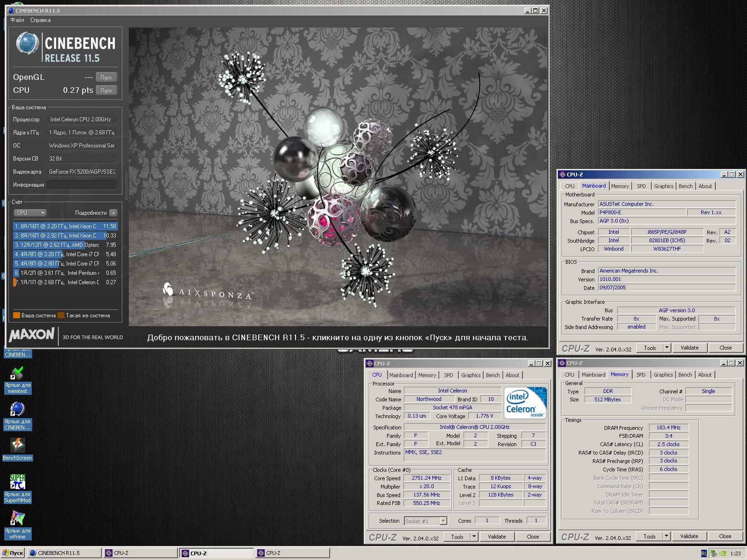Click the FSB:DRAM ratio value 3:4
The height and width of the screenshot is (560, 747).
669,436
